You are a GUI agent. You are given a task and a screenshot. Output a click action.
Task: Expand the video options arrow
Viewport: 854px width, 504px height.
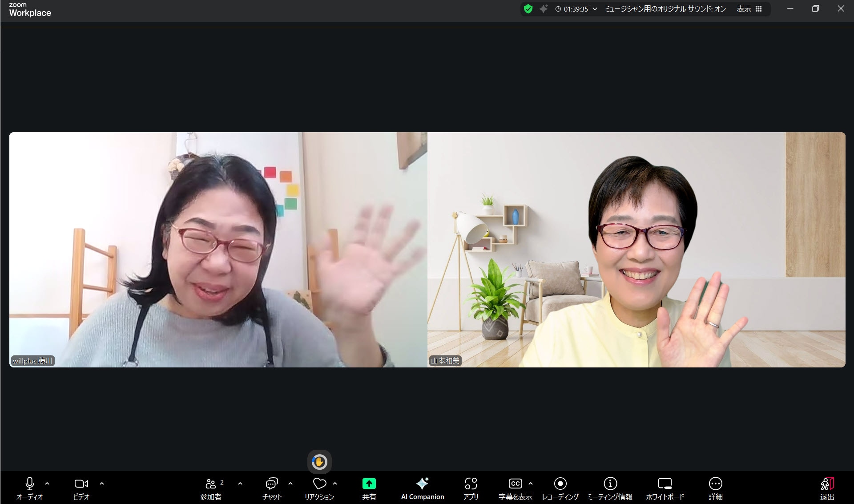[x=102, y=484]
